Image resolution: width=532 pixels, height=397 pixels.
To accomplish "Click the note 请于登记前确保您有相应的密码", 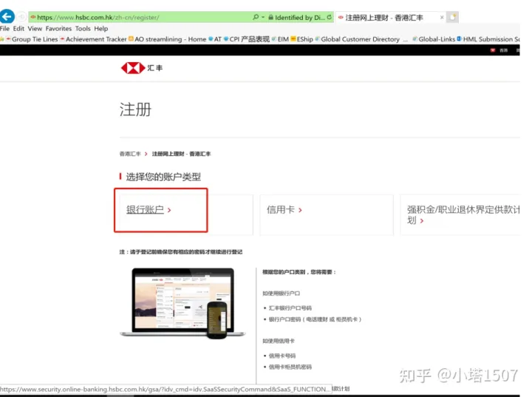I will point(181,251).
